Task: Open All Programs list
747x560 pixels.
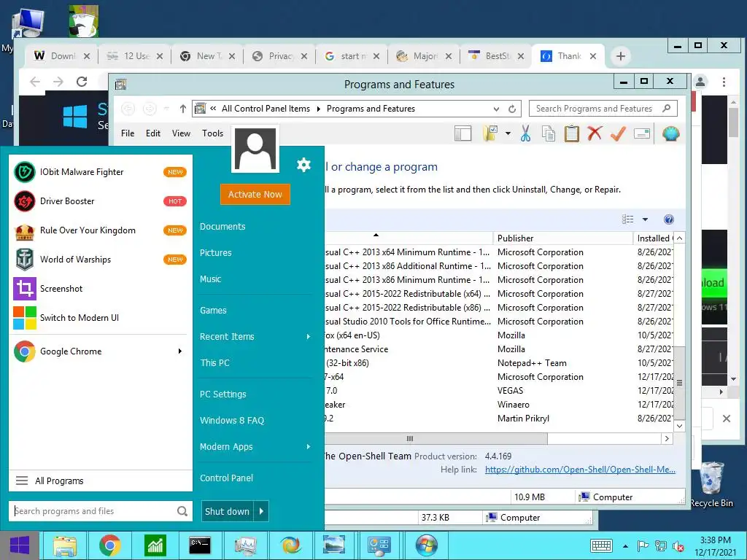Action: (x=101, y=481)
